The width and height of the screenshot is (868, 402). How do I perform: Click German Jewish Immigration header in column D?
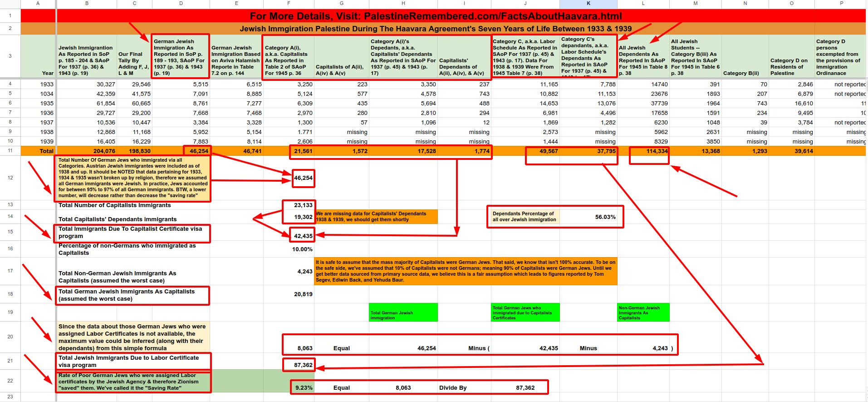181,57
